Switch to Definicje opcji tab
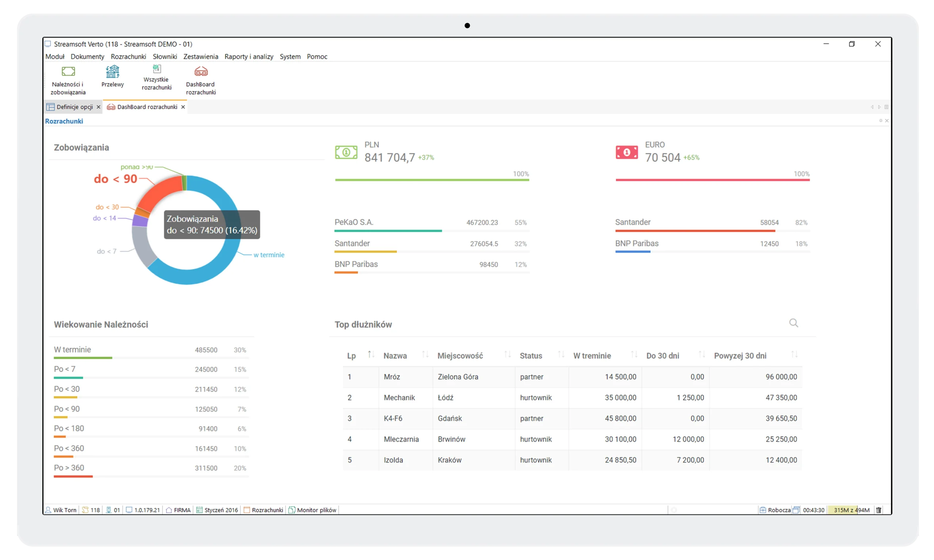This screenshot has height=560, width=934. pyautogui.click(x=74, y=107)
